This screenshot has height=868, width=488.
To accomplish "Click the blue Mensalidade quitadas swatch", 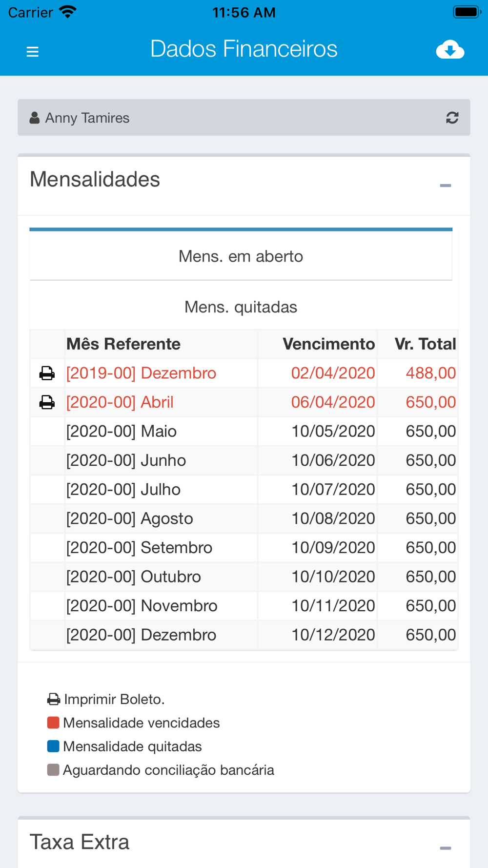I will point(53,746).
